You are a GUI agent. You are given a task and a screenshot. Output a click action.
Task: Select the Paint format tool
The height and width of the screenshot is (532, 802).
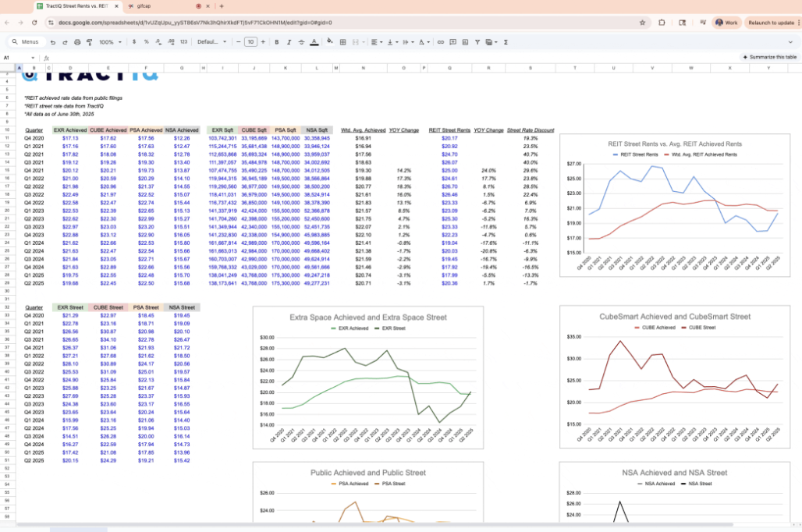pyautogui.click(x=88, y=42)
